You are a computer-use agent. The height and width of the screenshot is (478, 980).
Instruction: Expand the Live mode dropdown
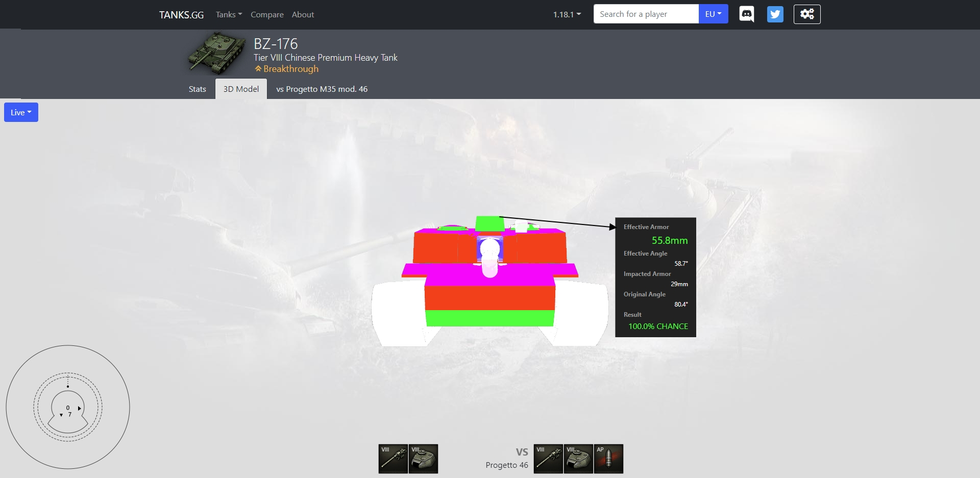coord(21,112)
